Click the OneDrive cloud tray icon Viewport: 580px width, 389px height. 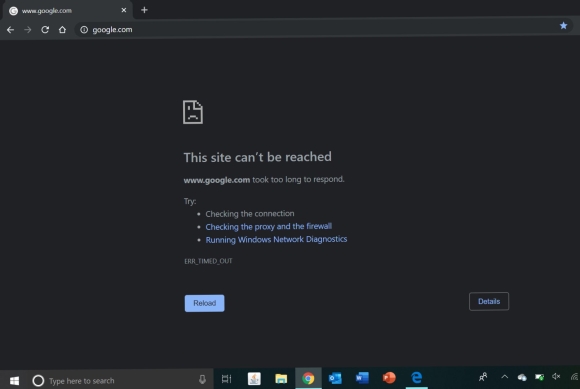click(x=522, y=377)
